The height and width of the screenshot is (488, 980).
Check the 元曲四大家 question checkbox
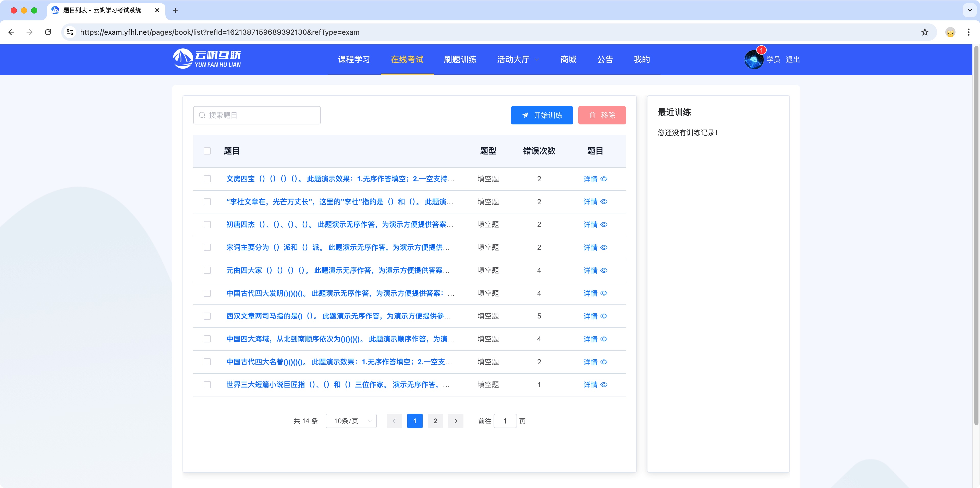(x=207, y=270)
